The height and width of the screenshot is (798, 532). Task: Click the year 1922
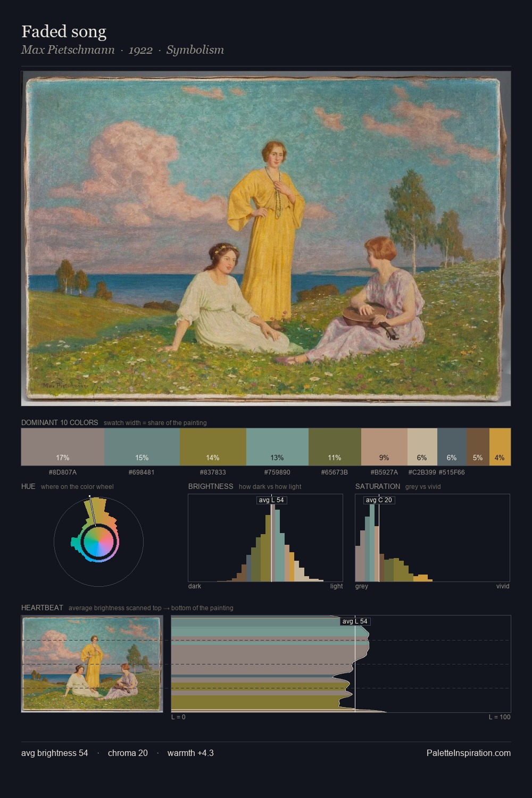pyautogui.click(x=140, y=50)
